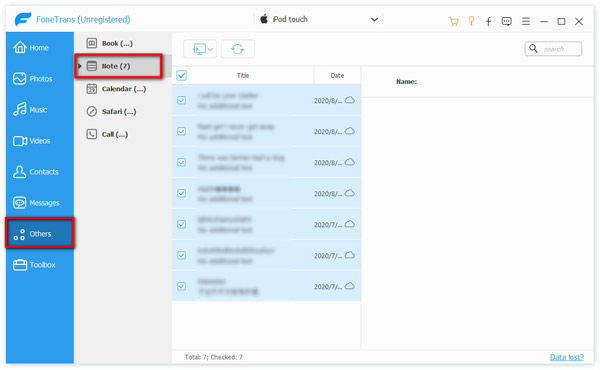Click the cloud icon on first note
Viewport: 600px width, 370px height.
(x=350, y=100)
